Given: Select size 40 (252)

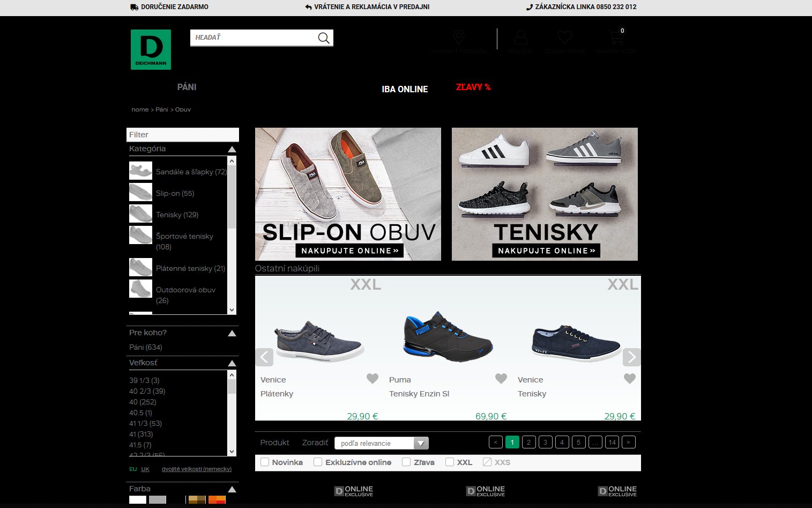Looking at the screenshot, I should click(143, 402).
